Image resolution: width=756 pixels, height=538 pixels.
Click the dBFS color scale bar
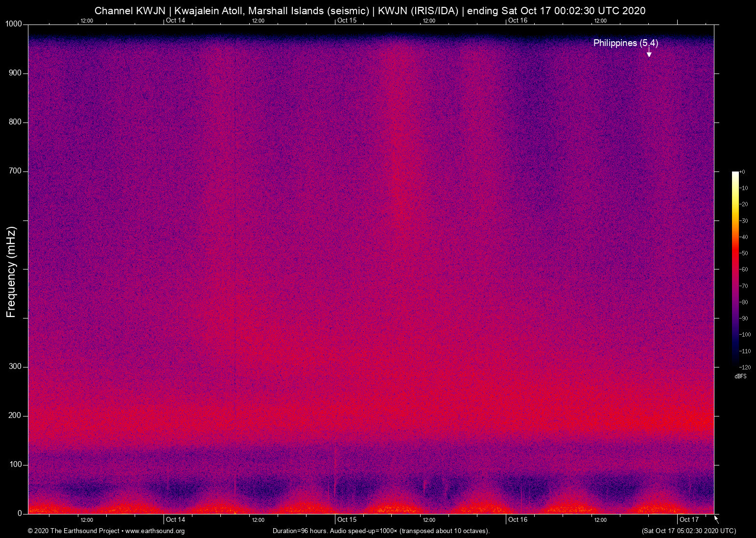click(x=735, y=269)
